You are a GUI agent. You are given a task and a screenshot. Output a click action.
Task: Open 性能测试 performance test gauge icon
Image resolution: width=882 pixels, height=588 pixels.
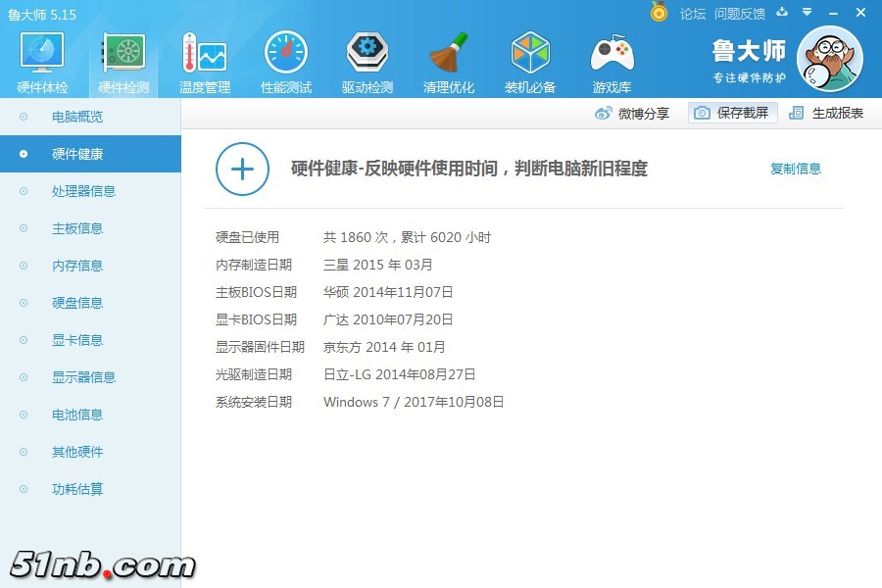coord(286,52)
